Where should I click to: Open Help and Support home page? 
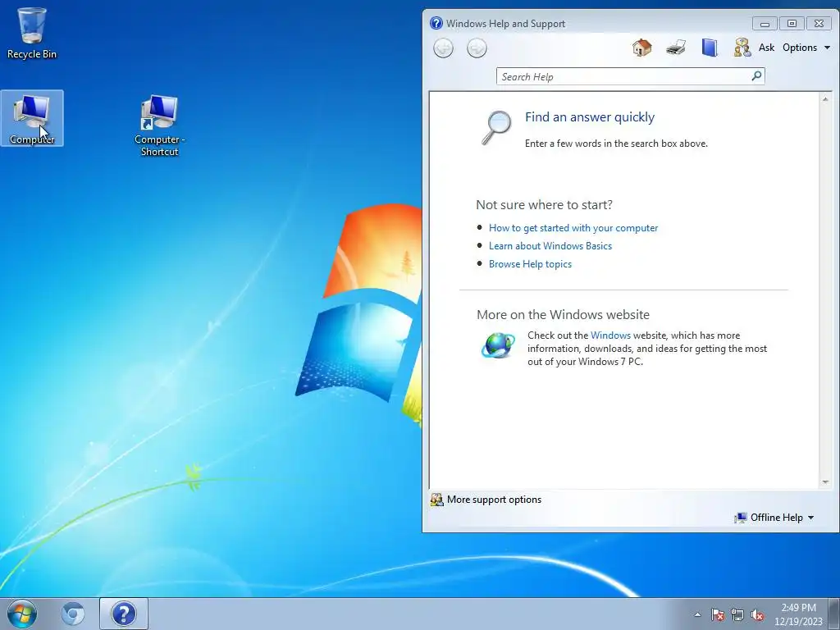(641, 48)
